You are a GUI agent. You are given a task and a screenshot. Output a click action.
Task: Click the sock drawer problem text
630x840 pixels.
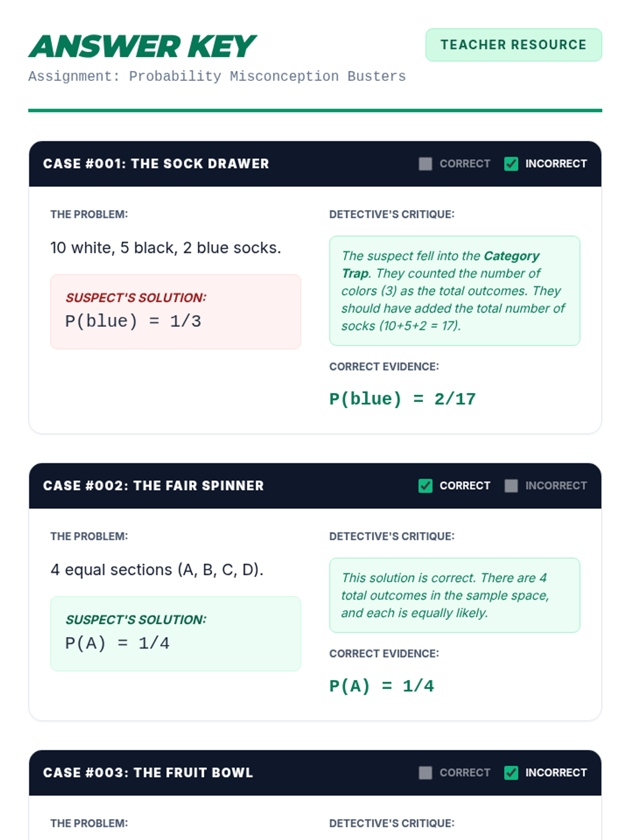(165, 248)
